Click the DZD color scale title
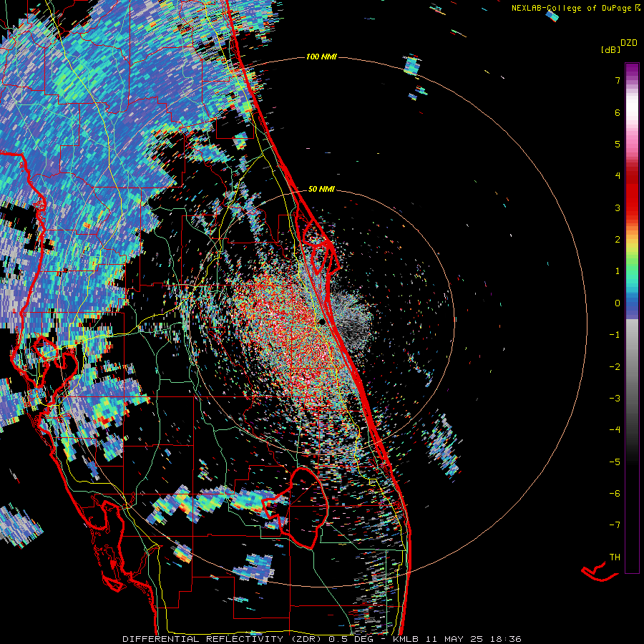Viewport: 644px width, 644px height. (x=629, y=43)
